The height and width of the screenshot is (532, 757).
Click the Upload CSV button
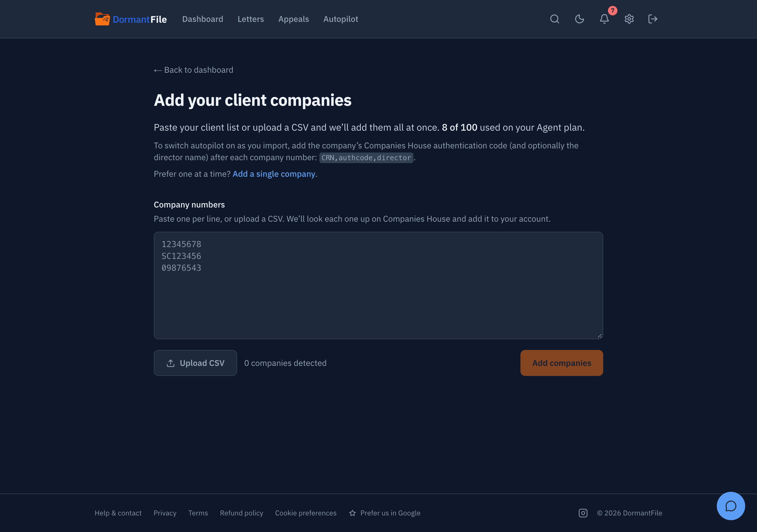[x=195, y=363]
